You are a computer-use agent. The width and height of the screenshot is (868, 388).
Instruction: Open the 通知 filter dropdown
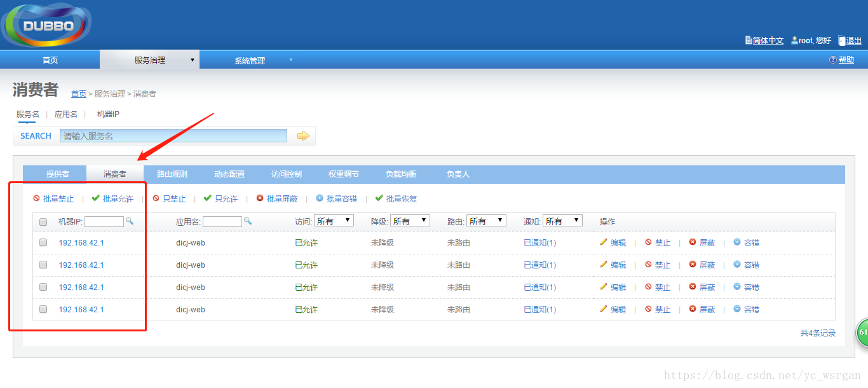(563, 221)
